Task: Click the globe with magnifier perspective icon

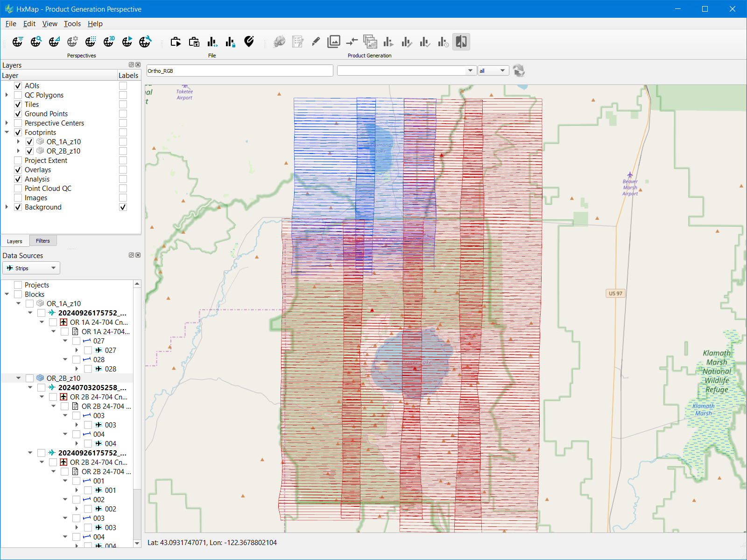Action: (35, 42)
